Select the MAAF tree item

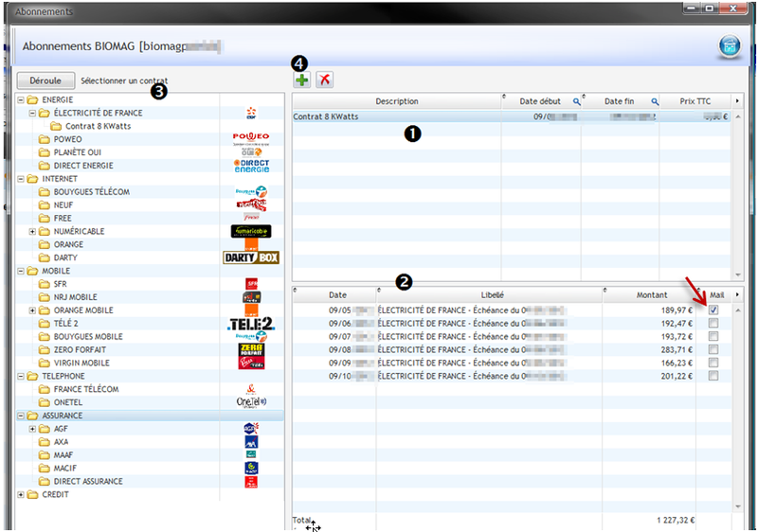point(63,455)
